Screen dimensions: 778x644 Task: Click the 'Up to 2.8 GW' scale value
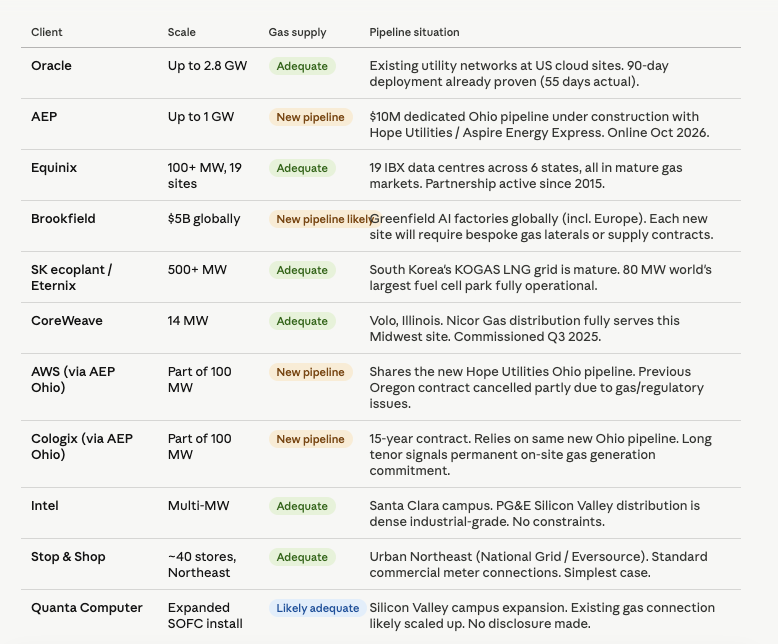point(207,65)
